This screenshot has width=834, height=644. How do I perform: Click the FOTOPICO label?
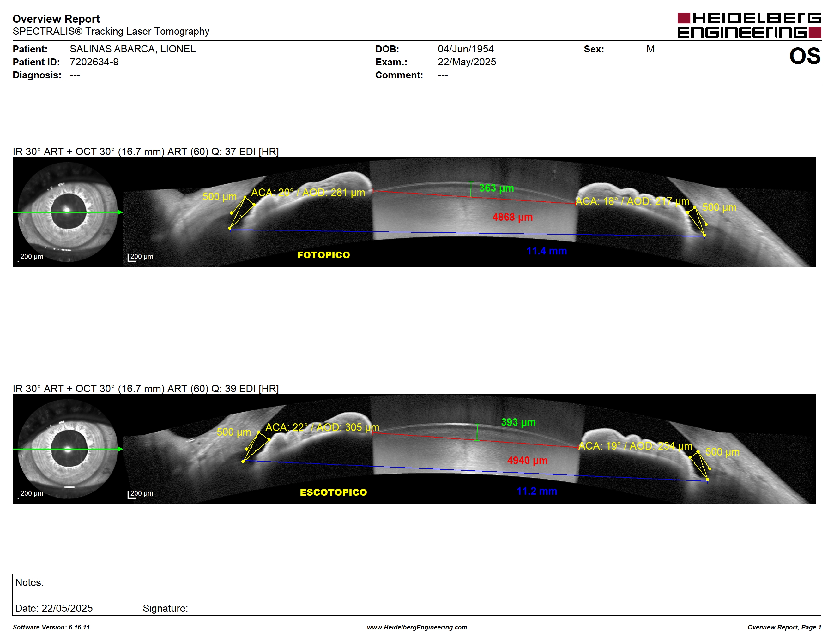click(x=323, y=255)
